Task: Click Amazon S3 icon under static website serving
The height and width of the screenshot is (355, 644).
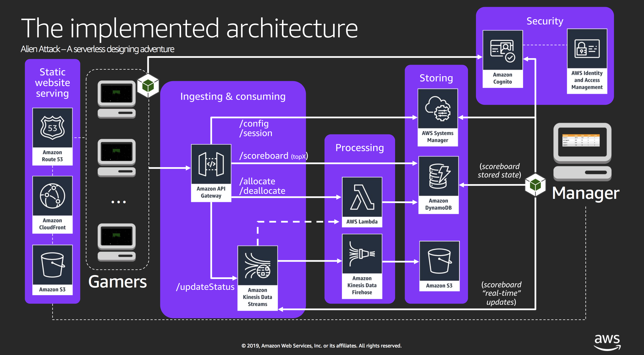Action: click(52, 265)
